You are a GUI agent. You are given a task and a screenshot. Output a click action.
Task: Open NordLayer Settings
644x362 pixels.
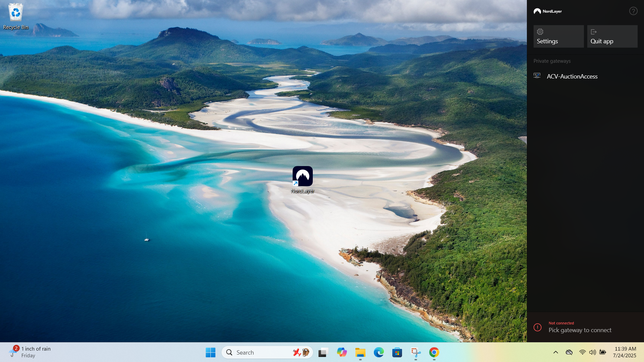[558, 36]
